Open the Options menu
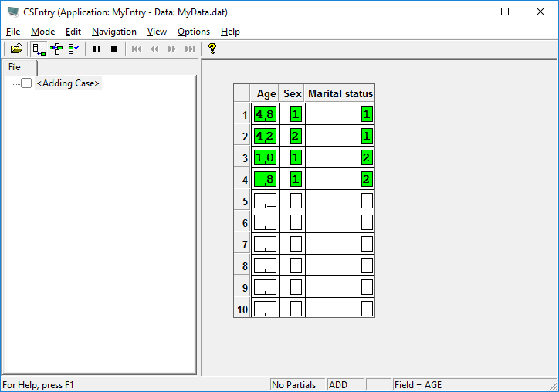Image resolution: width=559 pixels, height=392 pixels. (x=193, y=32)
